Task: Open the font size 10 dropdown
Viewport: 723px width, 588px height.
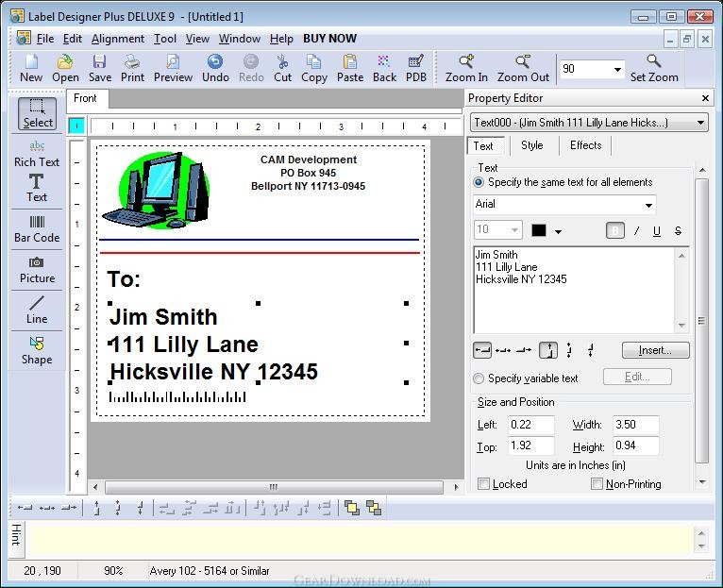Action: click(514, 229)
